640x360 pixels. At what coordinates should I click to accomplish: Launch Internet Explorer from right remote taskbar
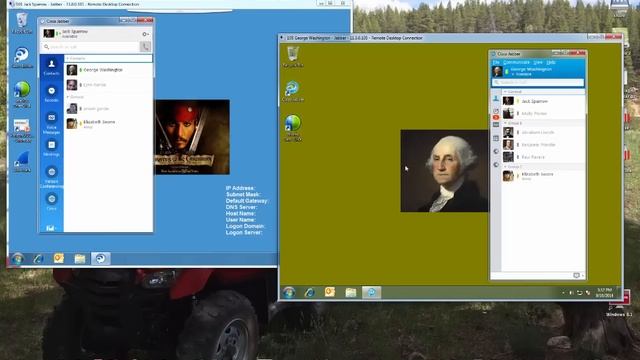[309, 292]
